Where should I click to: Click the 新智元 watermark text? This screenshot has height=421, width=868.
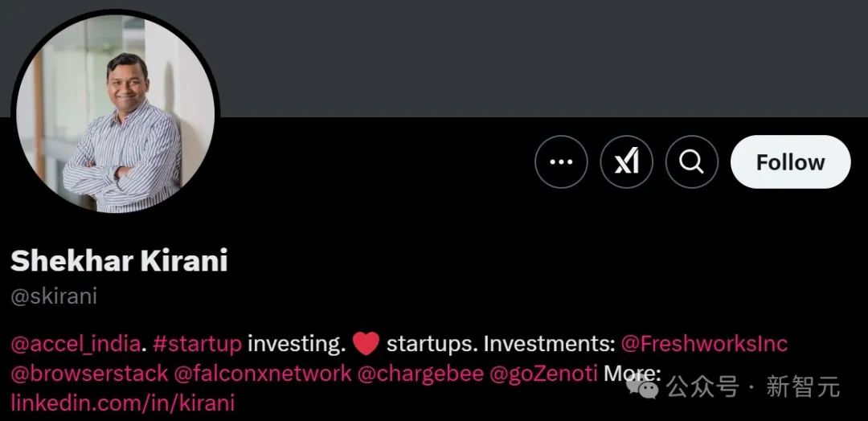[803, 387]
